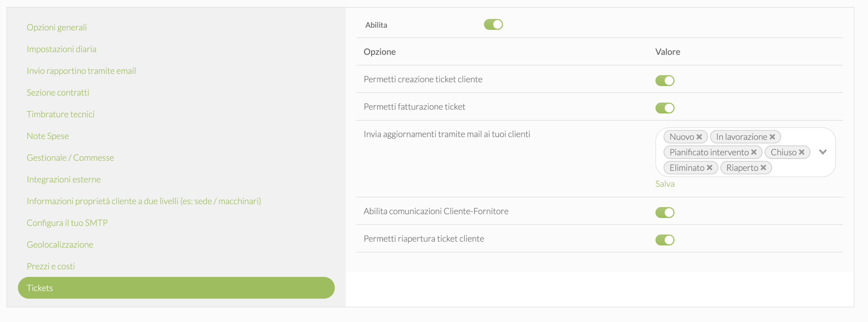Toggle Permetti riapertura ticket cliente

665,240
